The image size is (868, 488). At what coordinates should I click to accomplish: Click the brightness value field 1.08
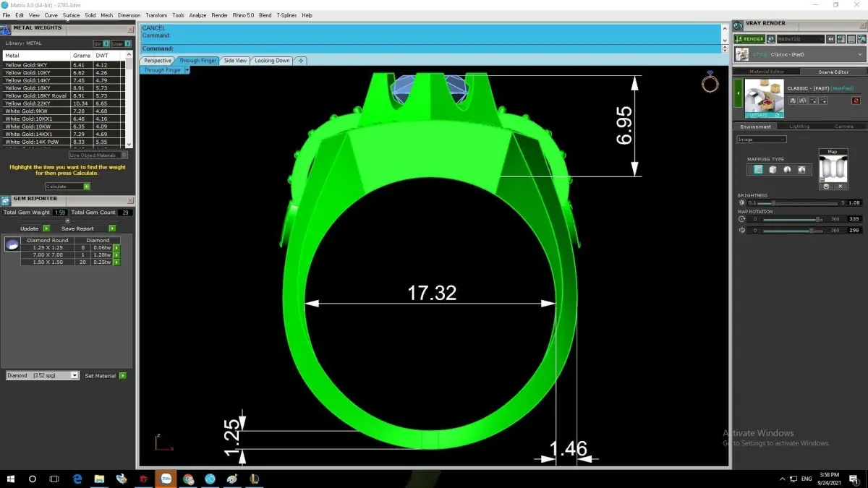tap(854, 203)
